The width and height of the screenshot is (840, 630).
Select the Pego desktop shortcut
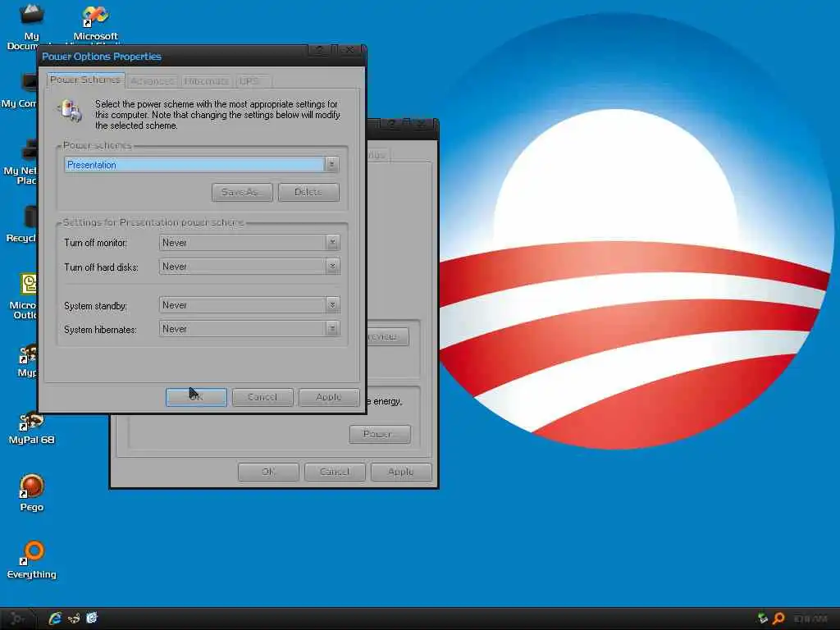click(x=31, y=492)
